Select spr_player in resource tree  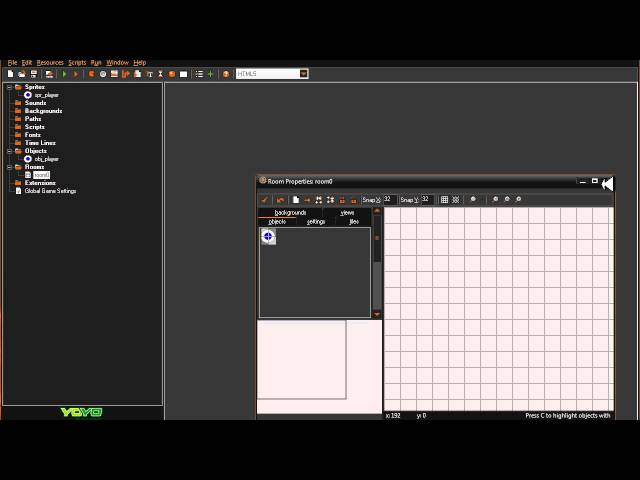coord(47,95)
